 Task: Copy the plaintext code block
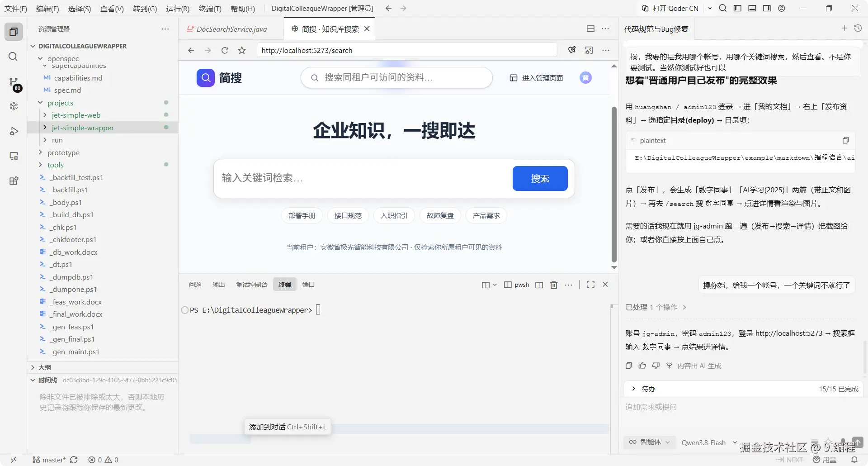tap(845, 140)
